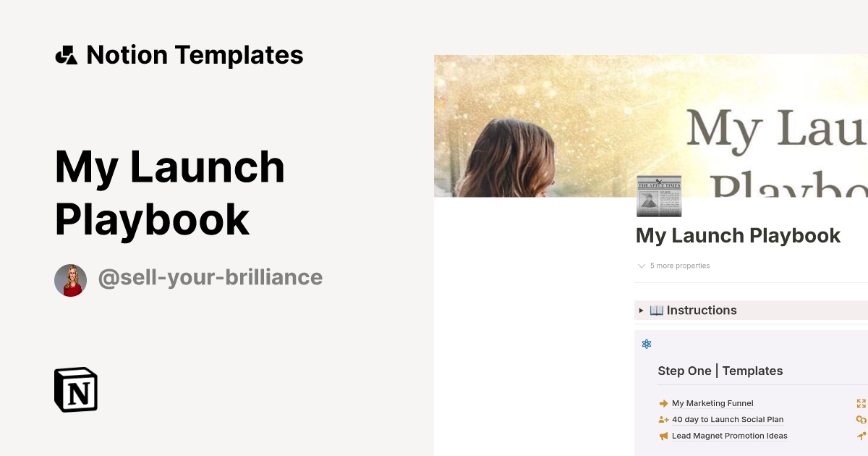868x456 pixels.
Task: Click the book icon next to Instructions
Action: point(655,310)
